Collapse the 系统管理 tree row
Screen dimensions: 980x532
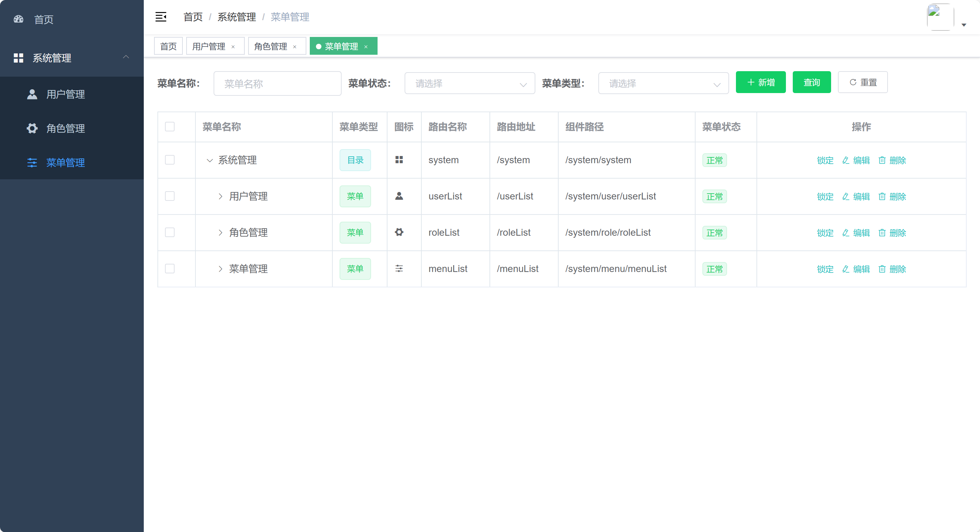[209, 160]
